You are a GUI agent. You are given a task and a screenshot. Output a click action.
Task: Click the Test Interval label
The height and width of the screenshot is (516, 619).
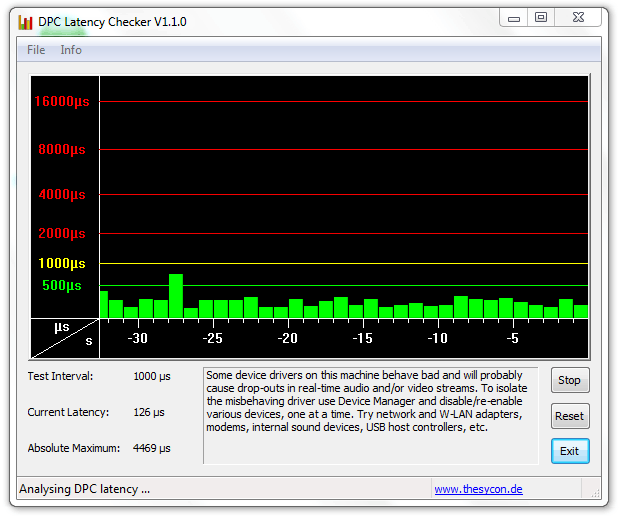(60, 376)
